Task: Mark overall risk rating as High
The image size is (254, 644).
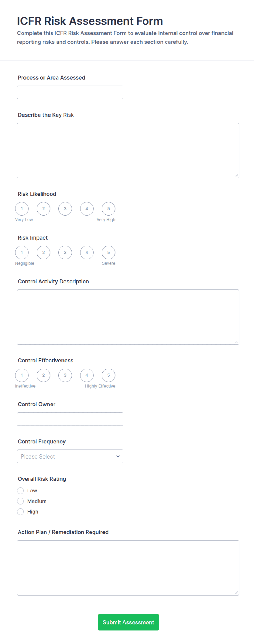Action: pyautogui.click(x=20, y=512)
